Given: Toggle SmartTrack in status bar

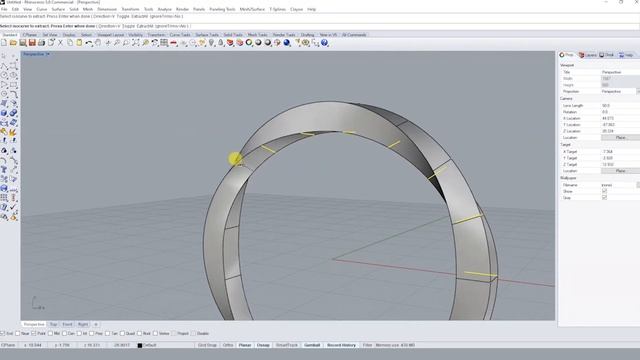Looking at the screenshot, I should (287, 345).
